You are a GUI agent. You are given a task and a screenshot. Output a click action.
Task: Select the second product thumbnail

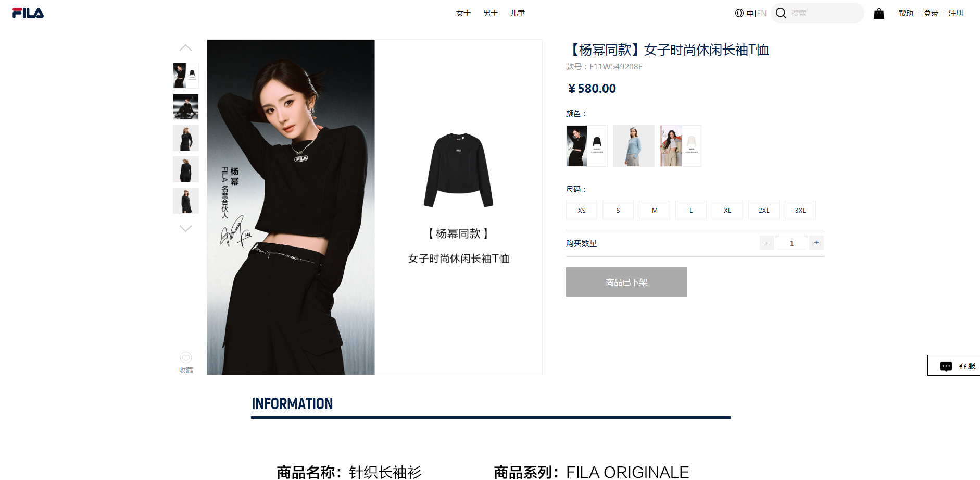point(186,107)
